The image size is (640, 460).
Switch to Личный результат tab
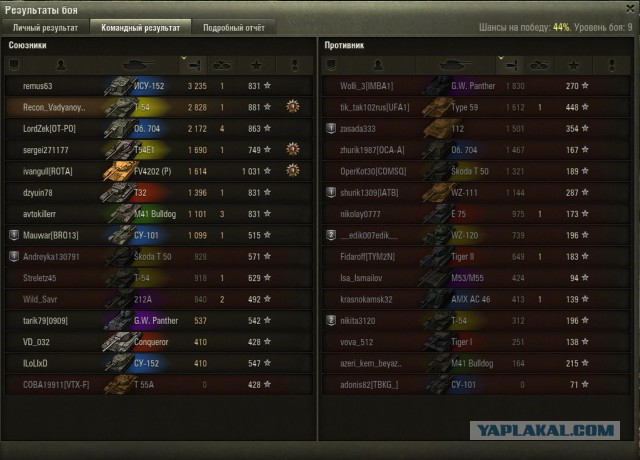(x=45, y=28)
